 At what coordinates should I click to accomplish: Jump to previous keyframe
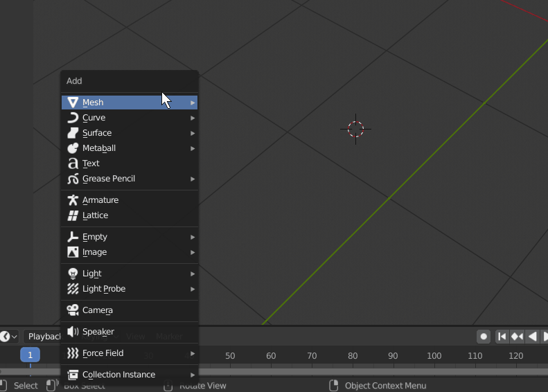tap(517, 337)
